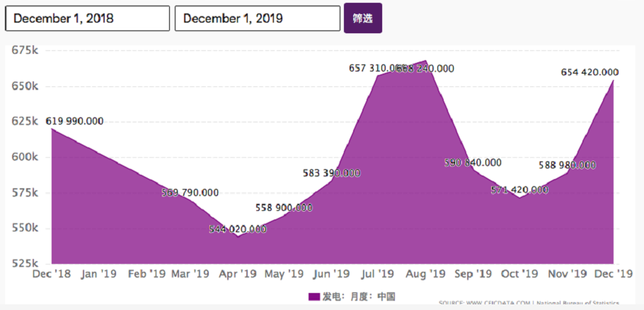
Task: Click the x-axis label Dec '18
Action: 52,273
